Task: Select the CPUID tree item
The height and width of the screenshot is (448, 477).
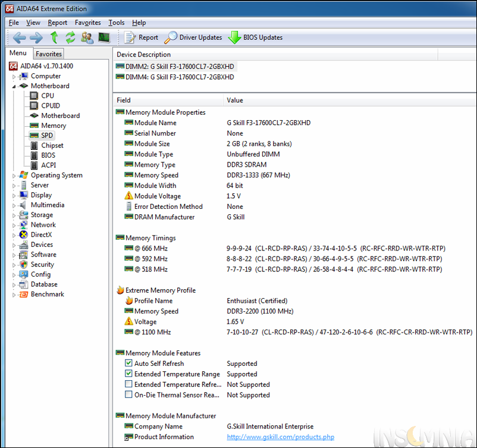Action: 51,106
